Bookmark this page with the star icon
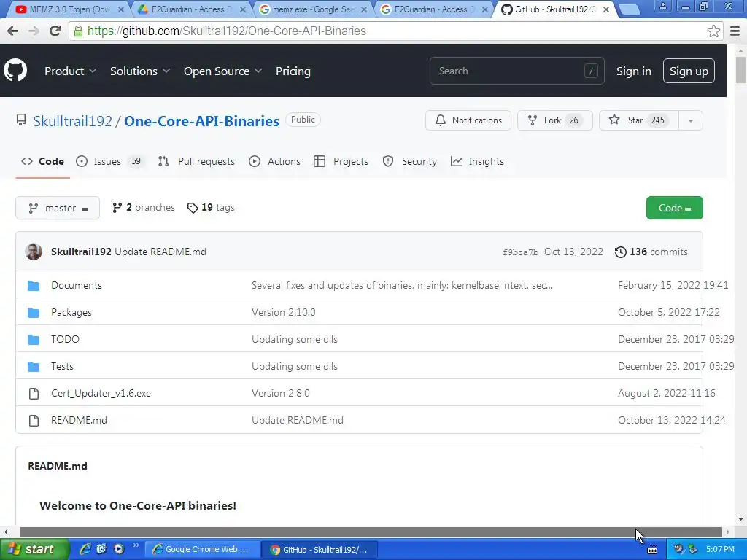Image resolution: width=747 pixels, height=560 pixels. click(713, 31)
